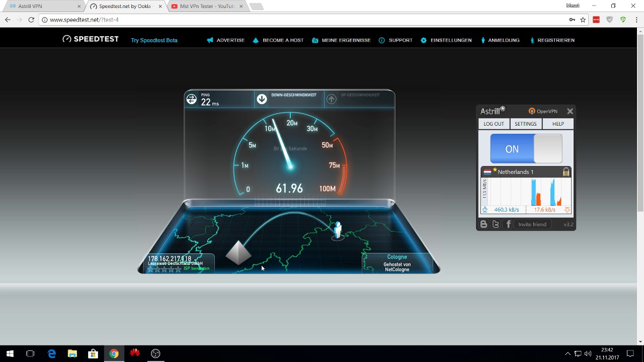Bookmark this page with the star
This screenshot has height=362, width=644.
pyautogui.click(x=583, y=20)
